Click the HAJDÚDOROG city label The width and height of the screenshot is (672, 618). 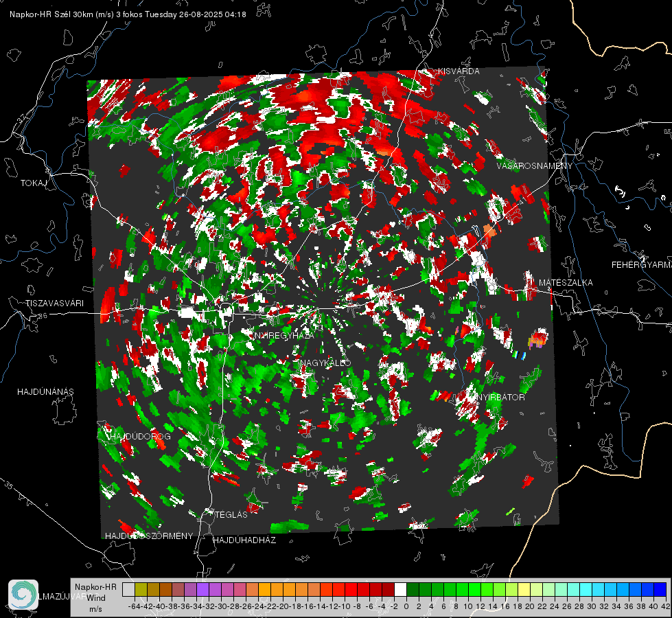tap(141, 436)
